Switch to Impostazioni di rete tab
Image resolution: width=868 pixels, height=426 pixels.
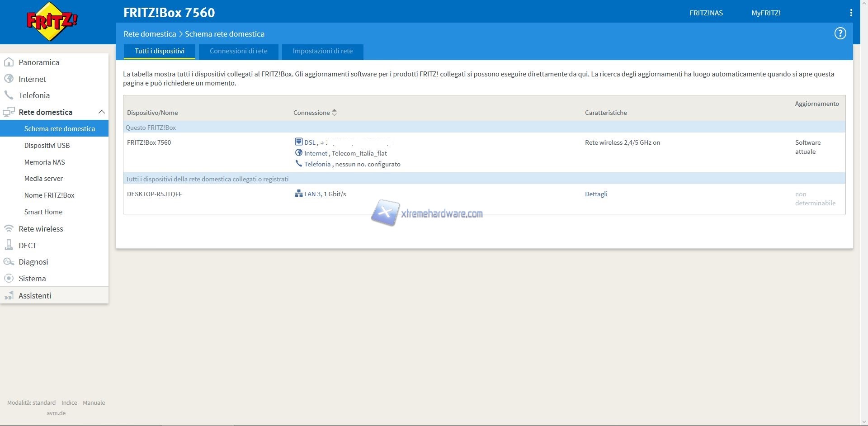[x=322, y=51]
